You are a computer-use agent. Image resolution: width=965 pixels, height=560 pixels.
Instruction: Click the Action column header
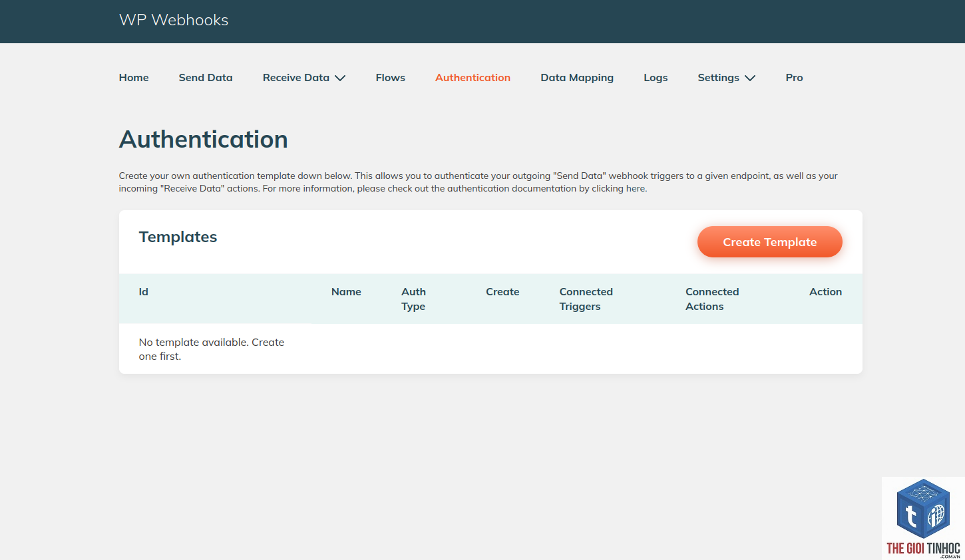825,292
